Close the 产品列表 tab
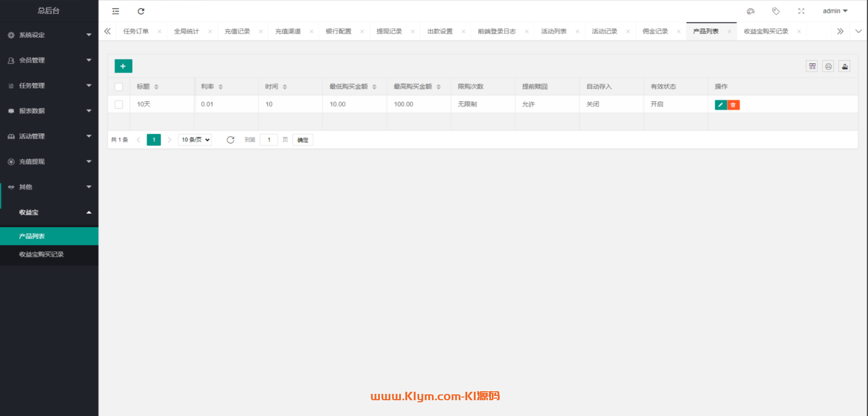 pyautogui.click(x=729, y=32)
